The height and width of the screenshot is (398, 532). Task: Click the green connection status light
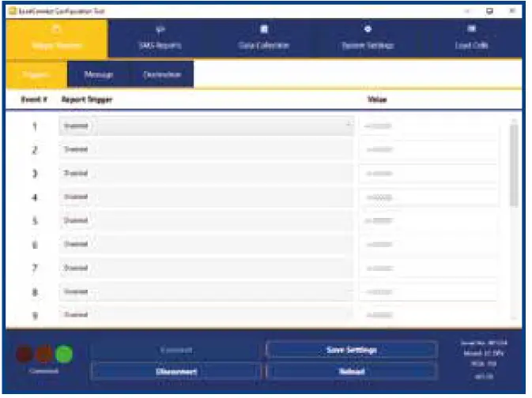[64, 354]
